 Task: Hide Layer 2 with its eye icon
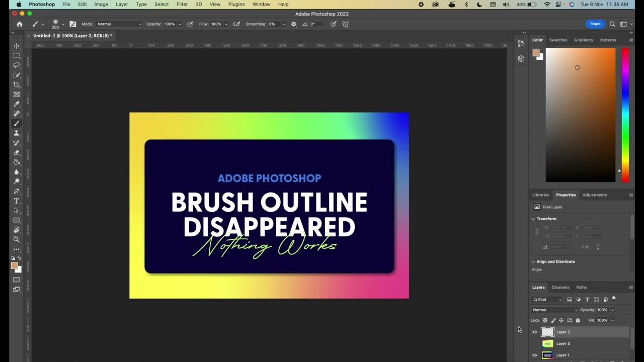coord(534,332)
